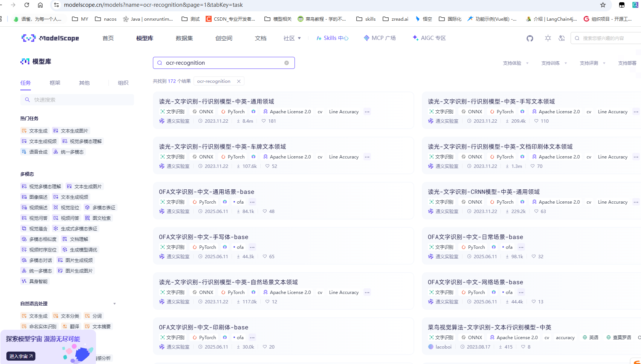Image resolution: width=641 pixels, height=364 pixels.
Task: Open the AIGC 专区 link
Action: pos(429,38)
